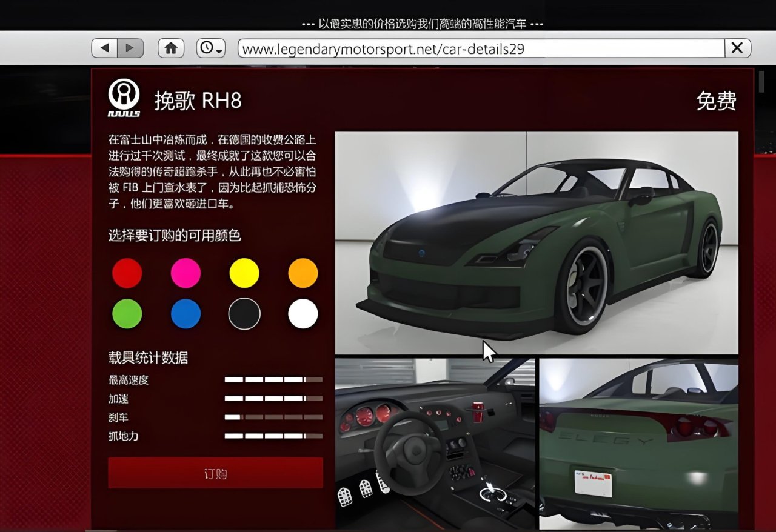Click the 最高速度 stat label

click(x=129, y=381)
